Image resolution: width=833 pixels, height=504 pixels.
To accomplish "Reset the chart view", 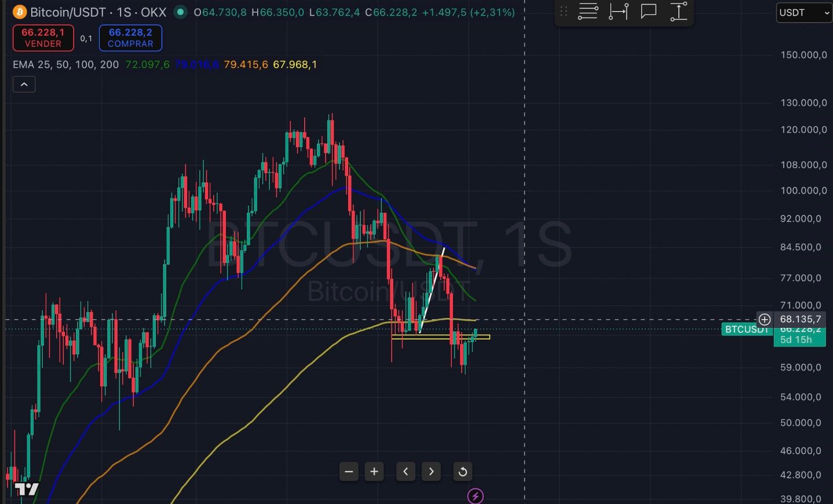I will pyautogui.click(x=462, y=472).
